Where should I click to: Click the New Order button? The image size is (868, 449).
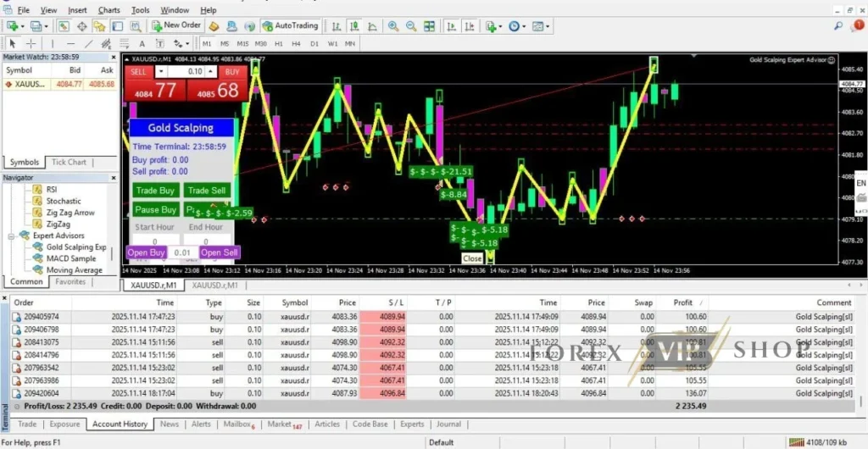176,25
